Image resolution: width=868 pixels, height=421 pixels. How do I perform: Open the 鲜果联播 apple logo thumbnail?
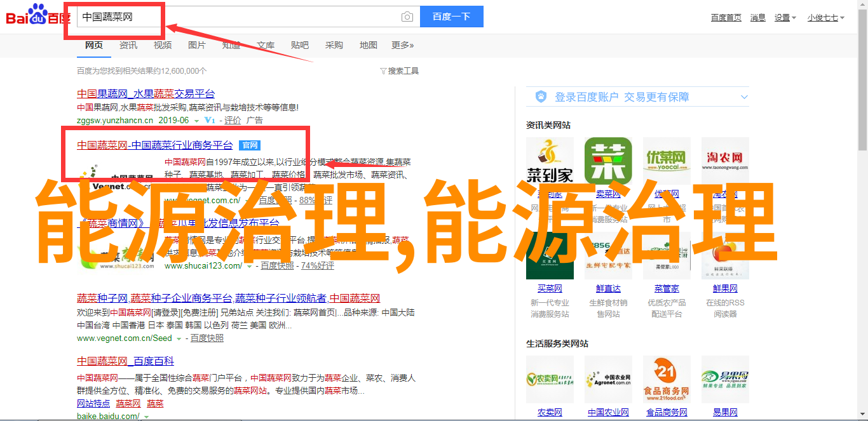click(x=725, y=255)
